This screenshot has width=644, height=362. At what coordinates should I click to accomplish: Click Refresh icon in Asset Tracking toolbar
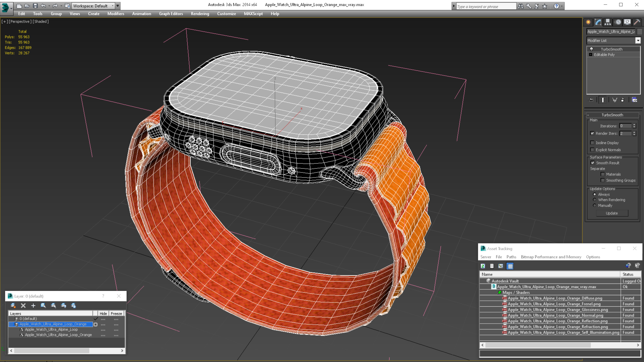(x=483, y=266)
